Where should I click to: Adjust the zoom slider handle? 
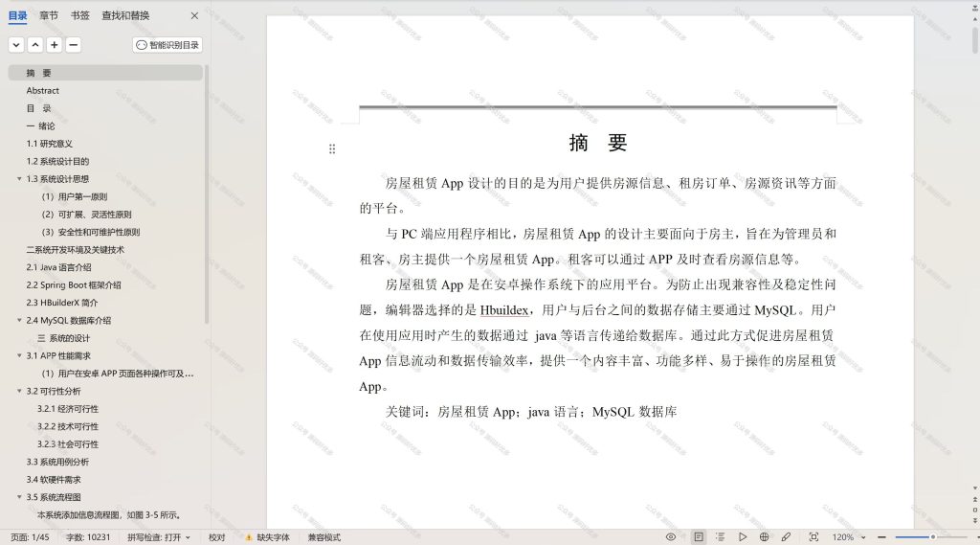coord(932,537)
